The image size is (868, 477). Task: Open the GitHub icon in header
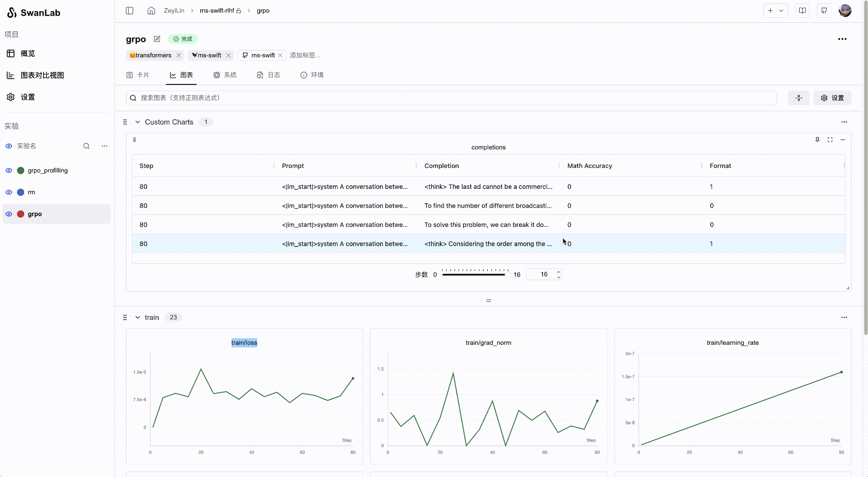(x=824, y=11)
